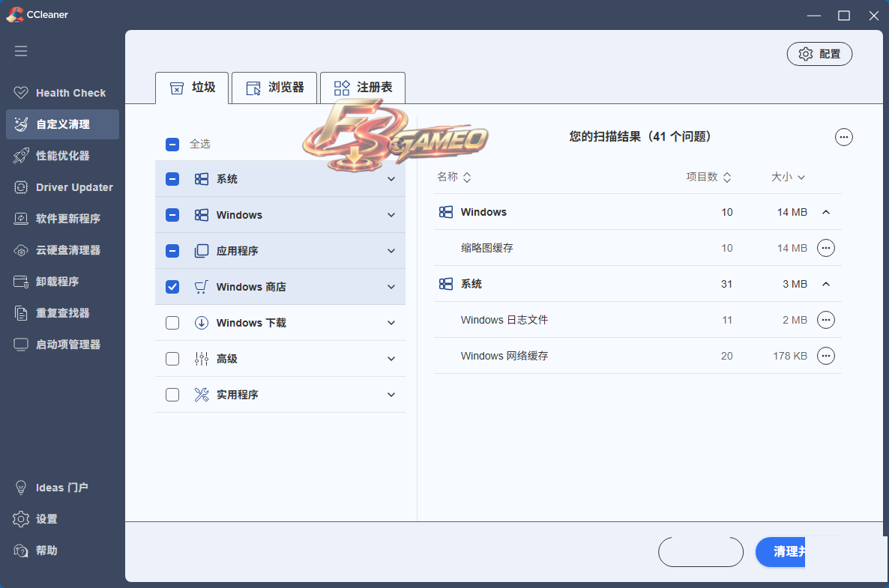Select the Windows 网络缓存 result row
The width and height of the screenshot is (889, 588).
point(638,357)
